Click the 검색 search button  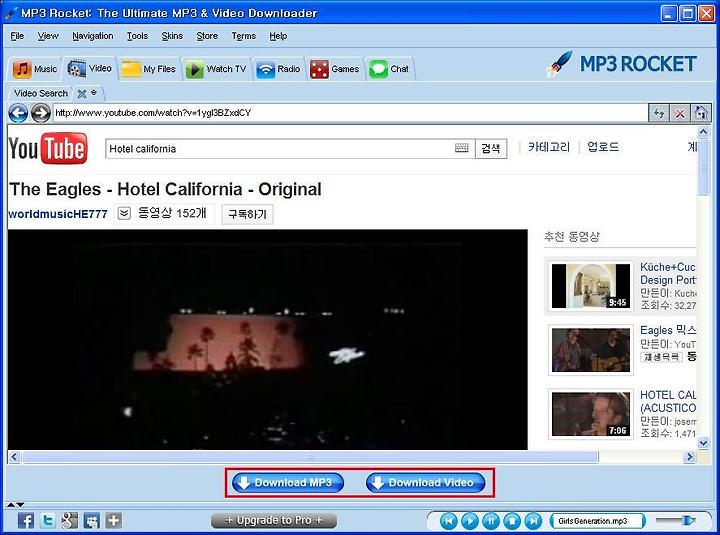pyautogui.click(x=491, y=148)
